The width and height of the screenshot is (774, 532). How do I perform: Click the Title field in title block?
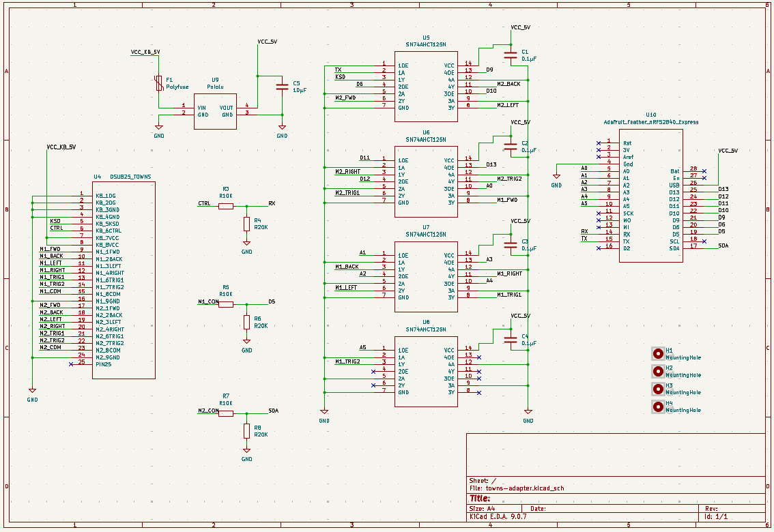point(481,499)
